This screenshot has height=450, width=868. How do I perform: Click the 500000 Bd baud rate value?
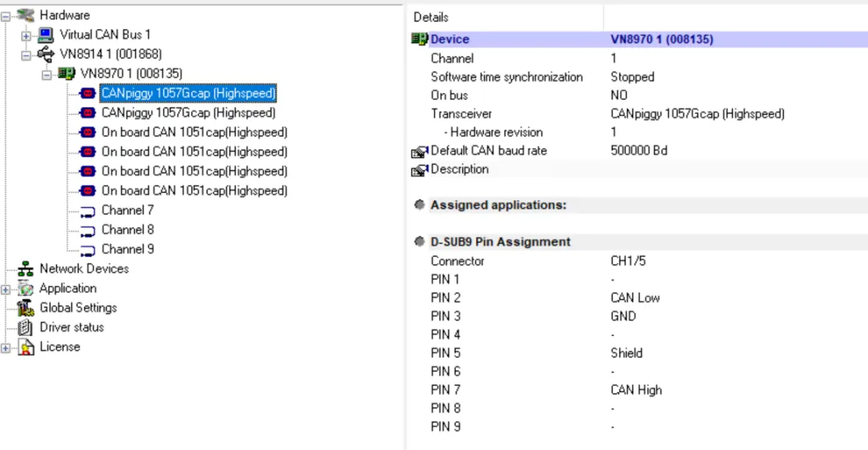point(639,150)
